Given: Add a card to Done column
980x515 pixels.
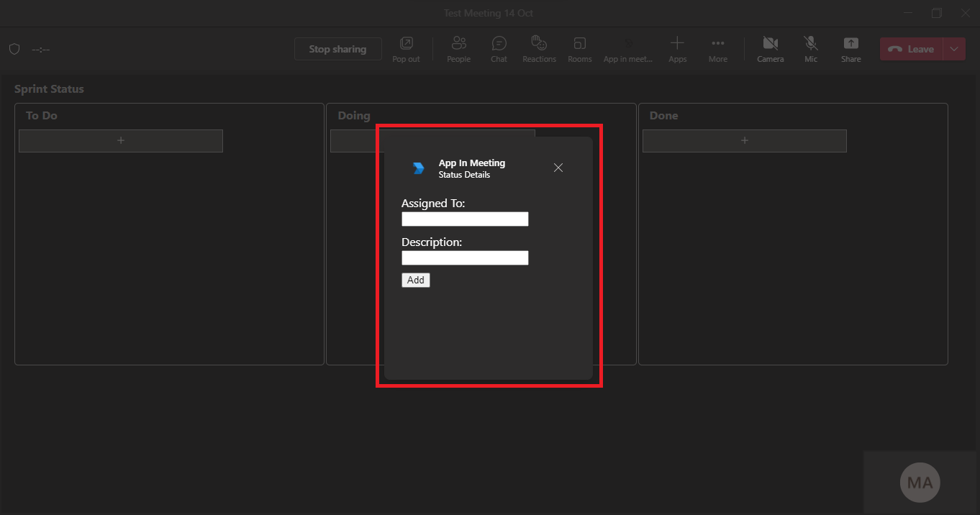Looking at the screenshot, I should coord(744,141).
